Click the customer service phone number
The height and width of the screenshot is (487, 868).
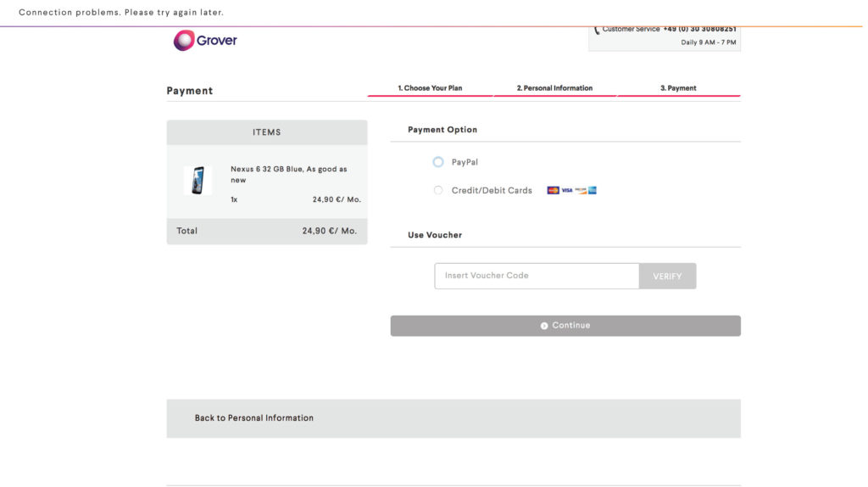[699, 30]
